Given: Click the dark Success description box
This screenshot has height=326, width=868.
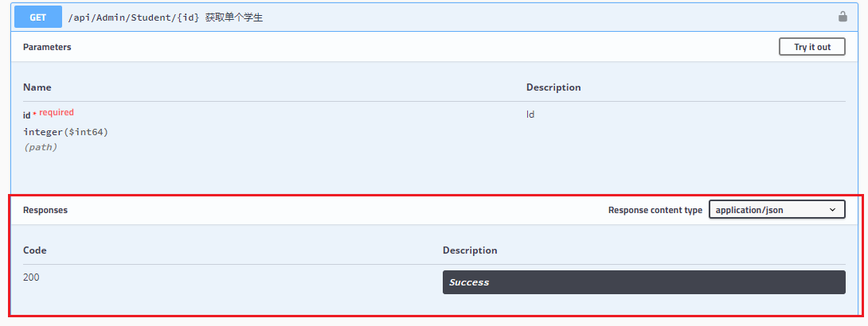Looking at the screenshot, I should tap(643, 282).
